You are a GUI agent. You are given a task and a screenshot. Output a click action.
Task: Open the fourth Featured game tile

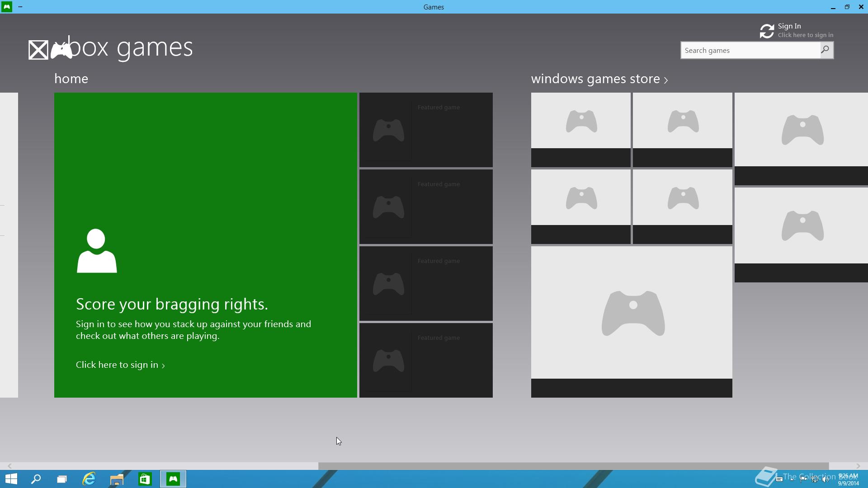click(426, 360)
